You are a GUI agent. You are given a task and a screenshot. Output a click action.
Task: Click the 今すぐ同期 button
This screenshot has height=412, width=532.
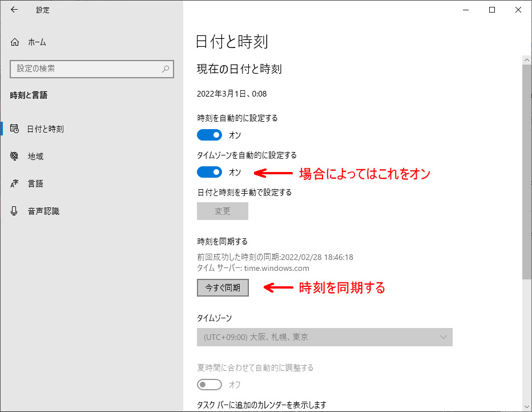point(223,287)
